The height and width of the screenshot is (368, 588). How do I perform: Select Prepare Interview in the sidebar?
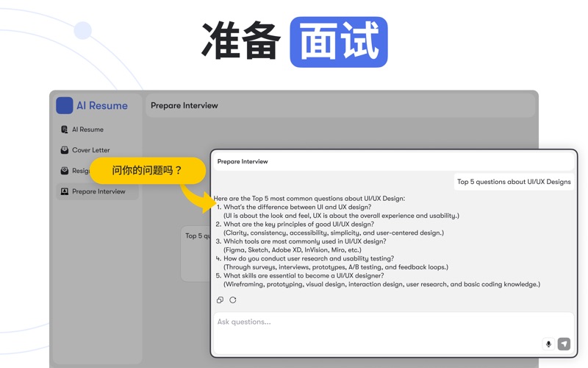(x=98, y=191)
